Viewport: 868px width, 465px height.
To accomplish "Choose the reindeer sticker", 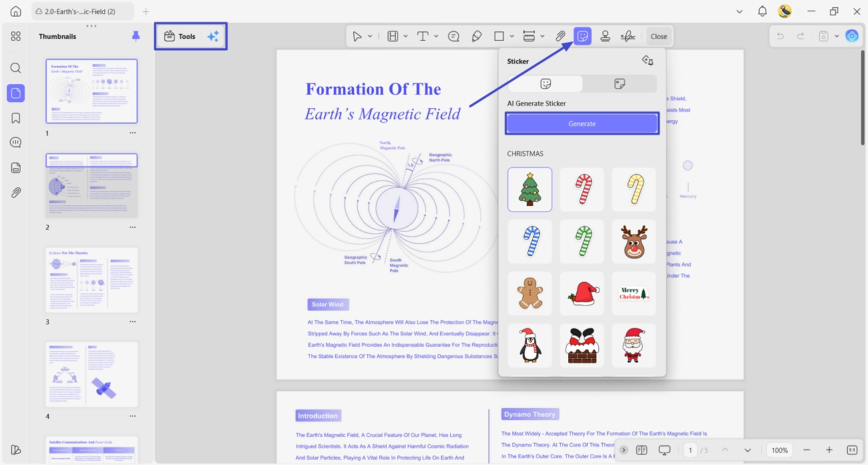I will [x=634, y=242].
